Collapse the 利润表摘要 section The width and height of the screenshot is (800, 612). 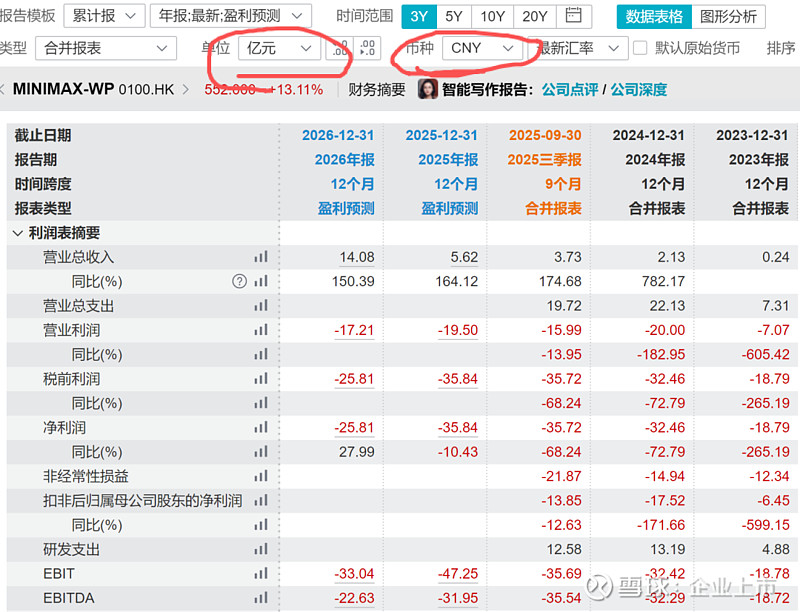click(x=18, y=233)
